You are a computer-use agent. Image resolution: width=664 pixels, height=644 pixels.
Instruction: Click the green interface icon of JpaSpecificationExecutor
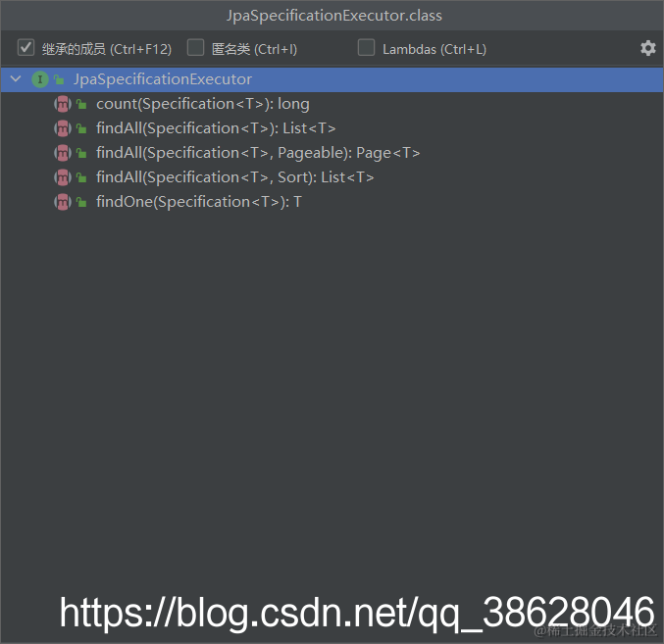click(40, 79)
